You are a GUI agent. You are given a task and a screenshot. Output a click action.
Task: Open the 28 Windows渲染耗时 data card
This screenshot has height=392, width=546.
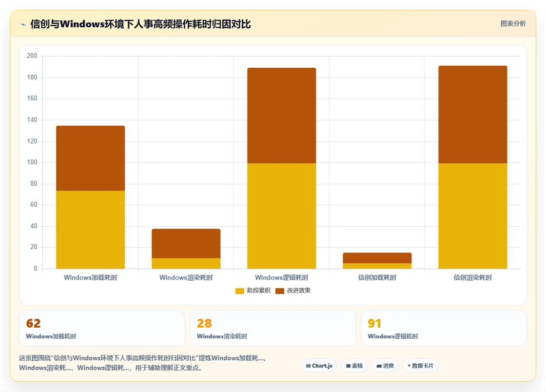(273, 328)
